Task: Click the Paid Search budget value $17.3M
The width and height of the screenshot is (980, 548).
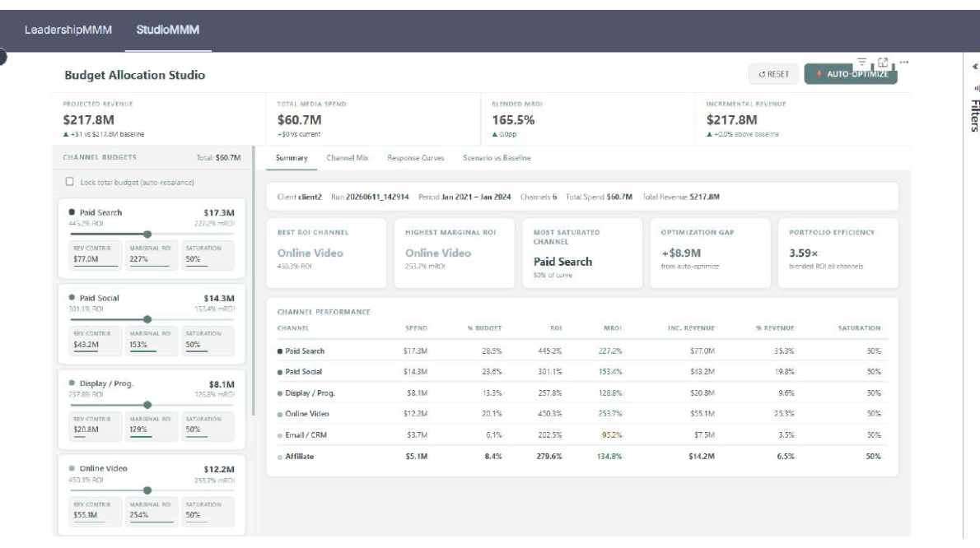Action: (219, 213)
